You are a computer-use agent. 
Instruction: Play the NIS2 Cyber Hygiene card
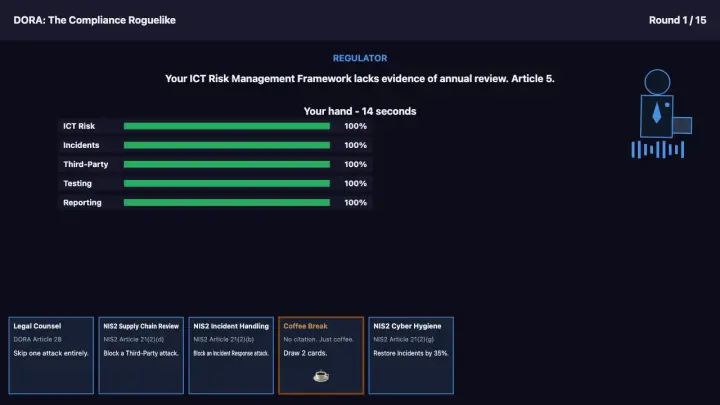click(411, 355)
